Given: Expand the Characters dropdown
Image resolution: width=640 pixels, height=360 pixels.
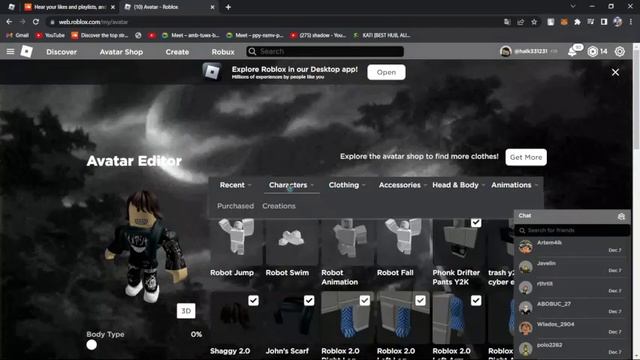Looking at the screenshot, I should (x=291, y=185).
